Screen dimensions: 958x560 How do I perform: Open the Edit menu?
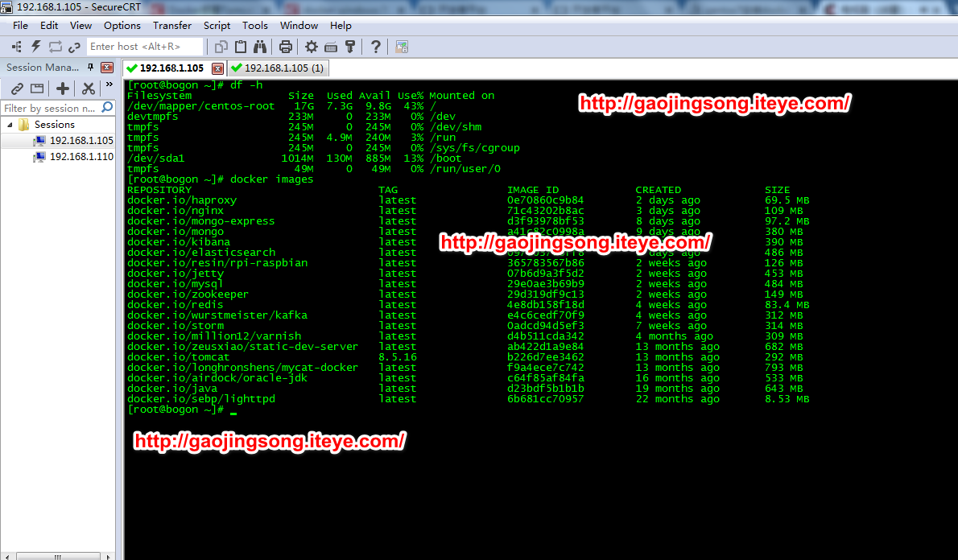pos(49,26)
